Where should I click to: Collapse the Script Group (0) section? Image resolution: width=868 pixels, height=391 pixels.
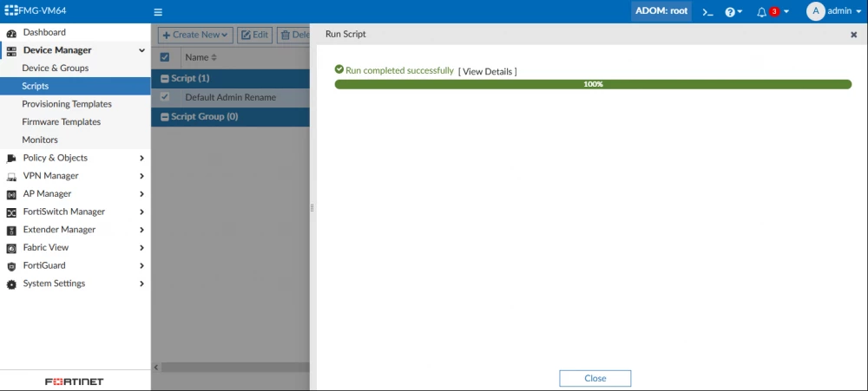164,117
